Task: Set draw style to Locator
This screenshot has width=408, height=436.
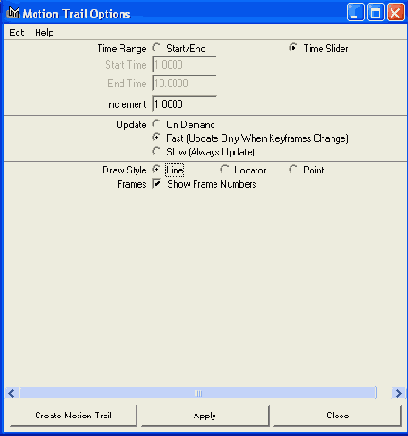Action: pyautogui.click(x=225, y=169)
